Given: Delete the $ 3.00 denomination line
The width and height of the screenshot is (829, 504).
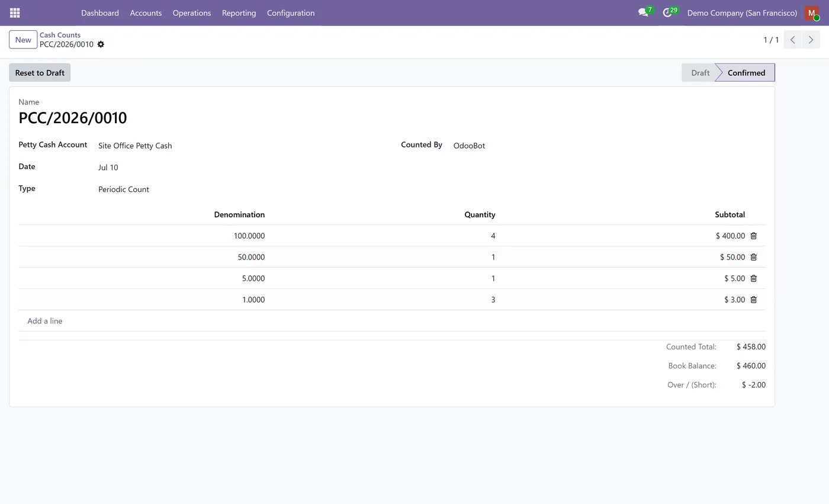Looking at the screenshot, I should tap(753, 300).
